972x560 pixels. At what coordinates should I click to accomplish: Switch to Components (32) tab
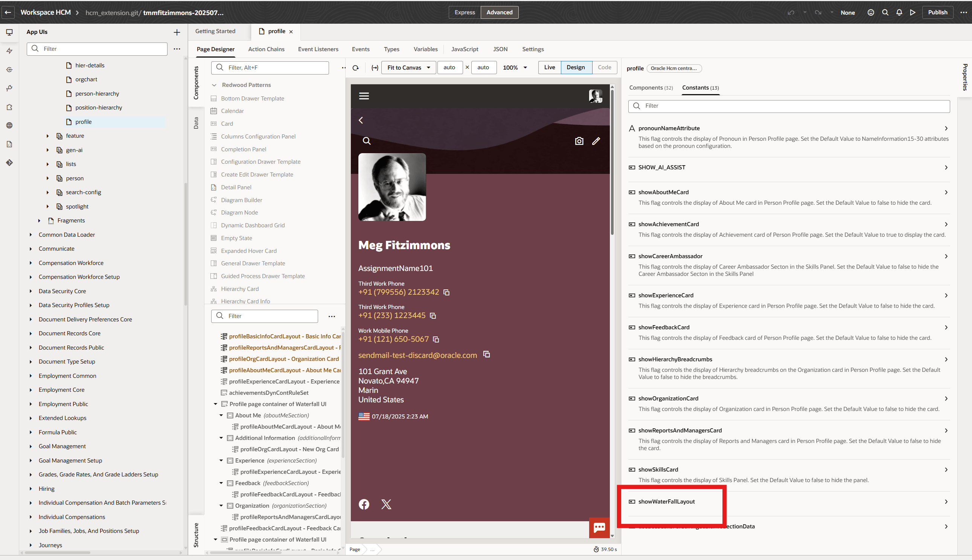tap(651, 88)
